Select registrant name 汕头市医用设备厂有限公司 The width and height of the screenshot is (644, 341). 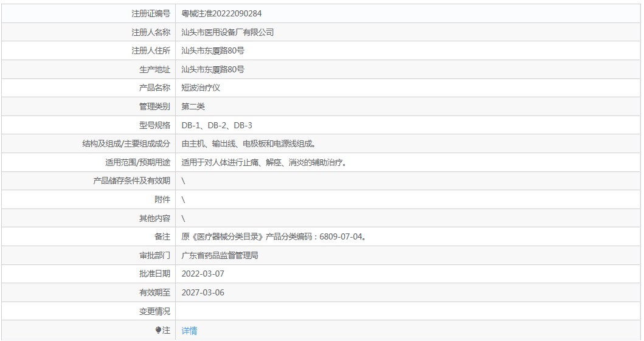click(x=227, y=32)
